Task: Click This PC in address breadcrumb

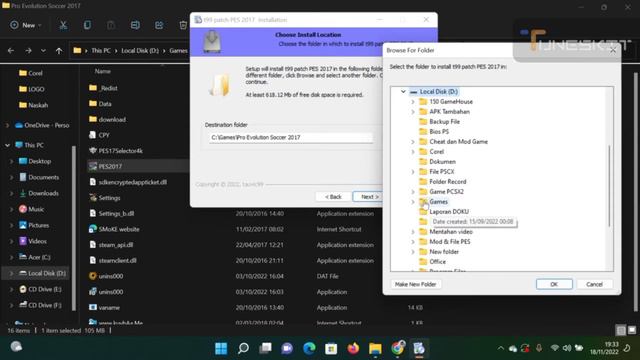Action: [101, 51]
